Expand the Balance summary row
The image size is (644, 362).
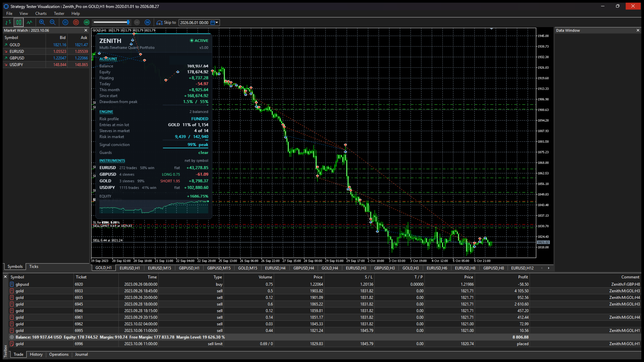pyautogui.click(x=12, y=337)
